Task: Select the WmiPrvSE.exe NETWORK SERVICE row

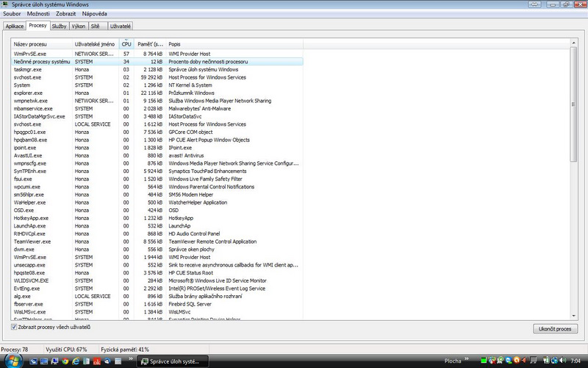Action: 157,54
